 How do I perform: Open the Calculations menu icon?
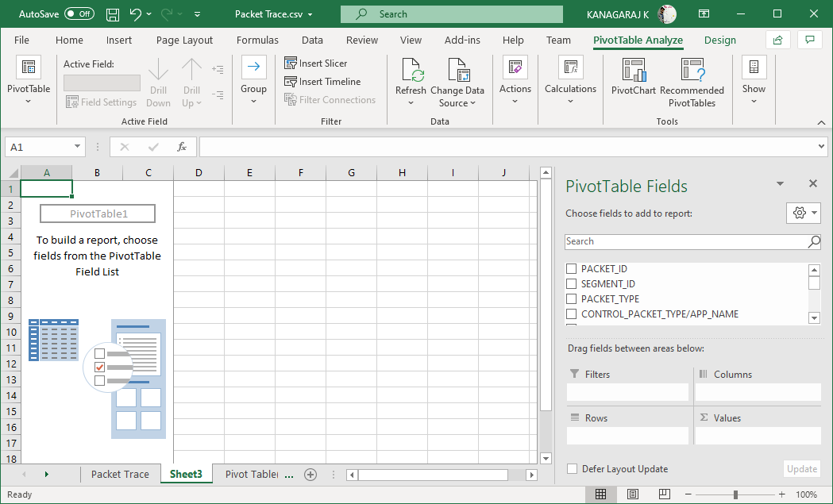coord(571,67)
